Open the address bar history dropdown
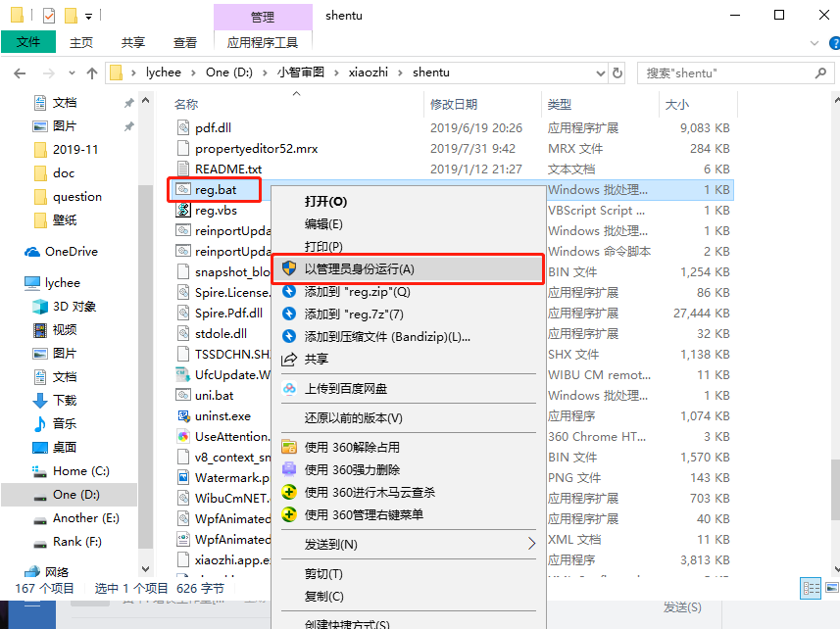Screen dimensions: 840x629 click(x=598, y=73)
